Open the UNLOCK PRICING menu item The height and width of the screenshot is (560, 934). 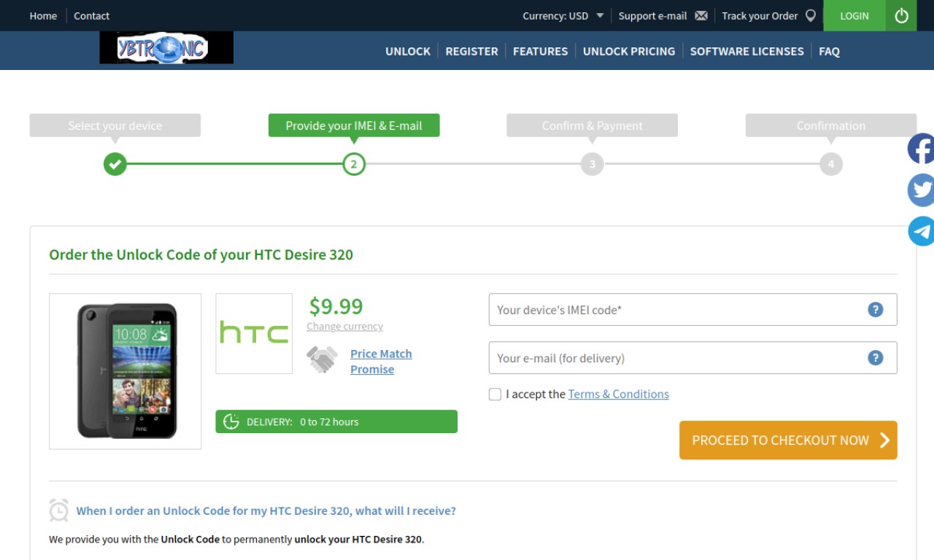(629, 51)
